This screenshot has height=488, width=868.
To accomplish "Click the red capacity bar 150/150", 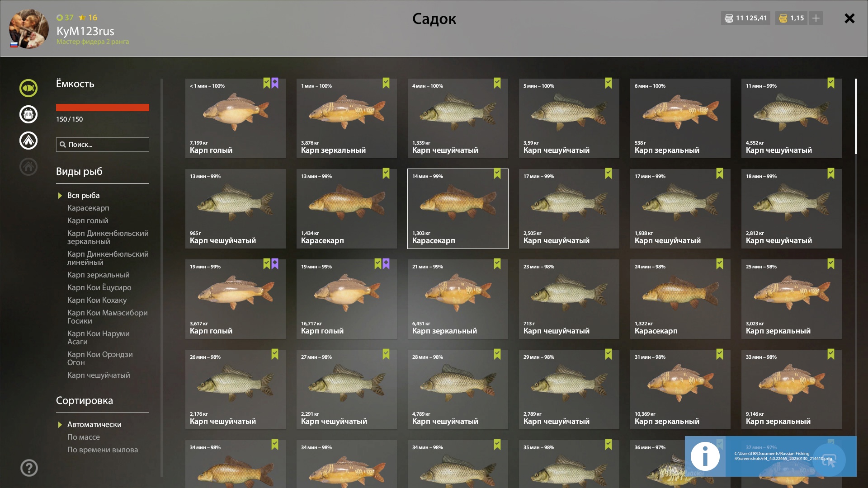I will click(x=103, y=108).
